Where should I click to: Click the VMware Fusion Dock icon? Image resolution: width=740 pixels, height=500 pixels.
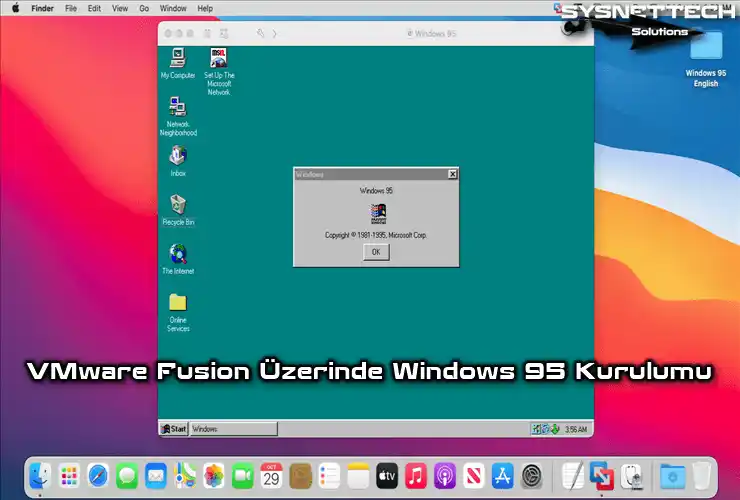click(602, 475)
